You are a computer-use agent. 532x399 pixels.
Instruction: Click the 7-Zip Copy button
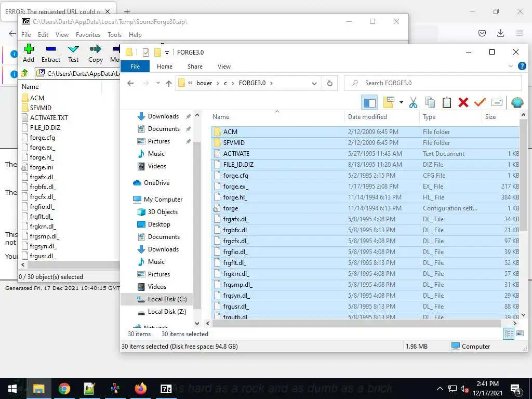(x=96, y=54)
